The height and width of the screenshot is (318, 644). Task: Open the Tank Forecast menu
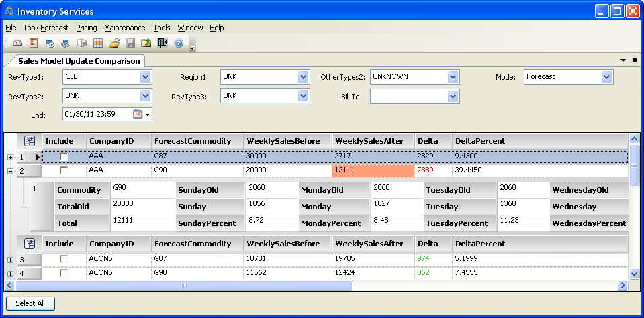click(x=46, y=28)
